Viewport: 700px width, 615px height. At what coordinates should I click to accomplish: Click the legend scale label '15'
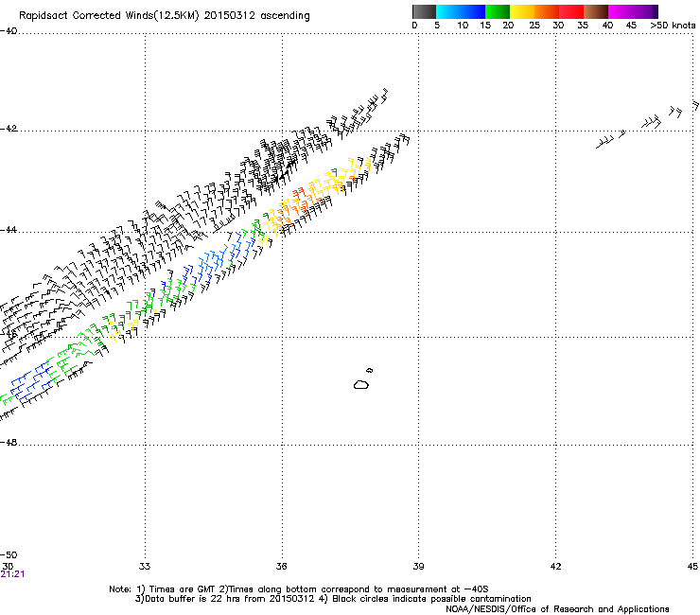[485, 26]
